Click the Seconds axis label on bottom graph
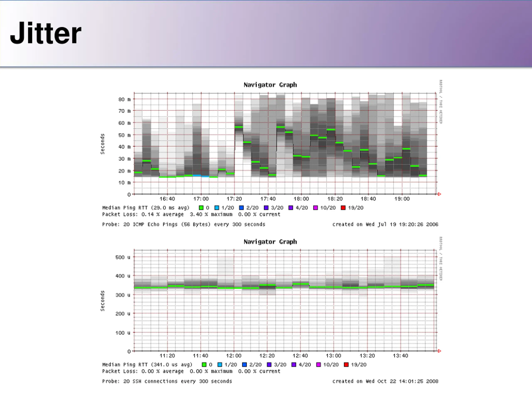The height and width of the screenshot is (399, 532). [x=103, y=301]
